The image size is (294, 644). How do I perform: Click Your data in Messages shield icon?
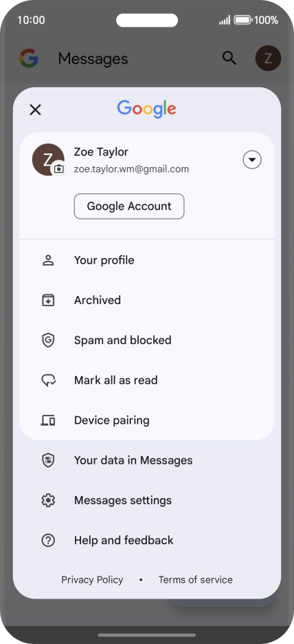(x=48, y=460)
